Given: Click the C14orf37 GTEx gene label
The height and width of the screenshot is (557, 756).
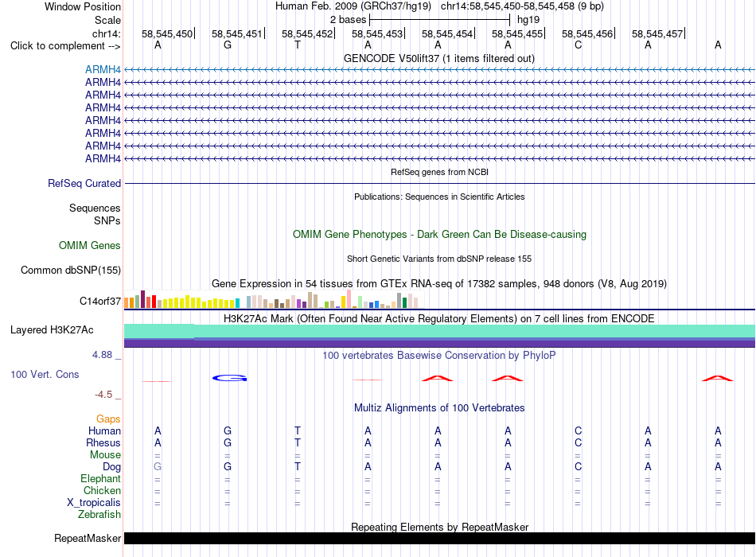Looking at the screenshot, I should [100, 301].
